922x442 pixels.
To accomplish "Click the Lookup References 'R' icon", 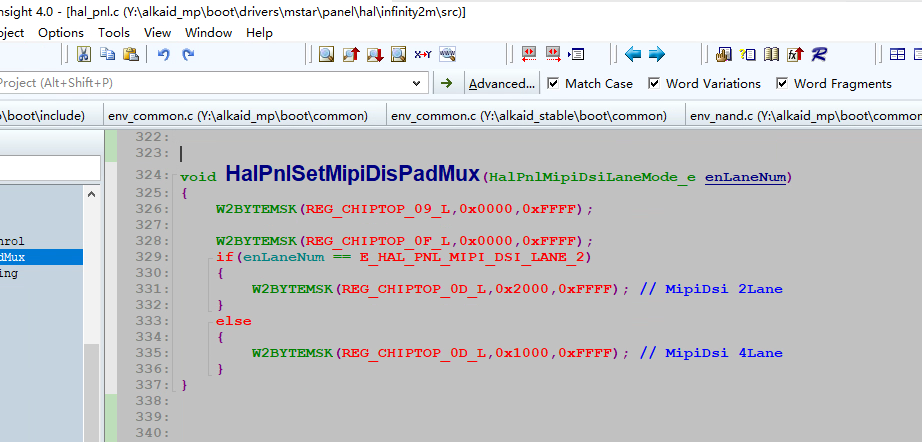I will click(819, 54).
